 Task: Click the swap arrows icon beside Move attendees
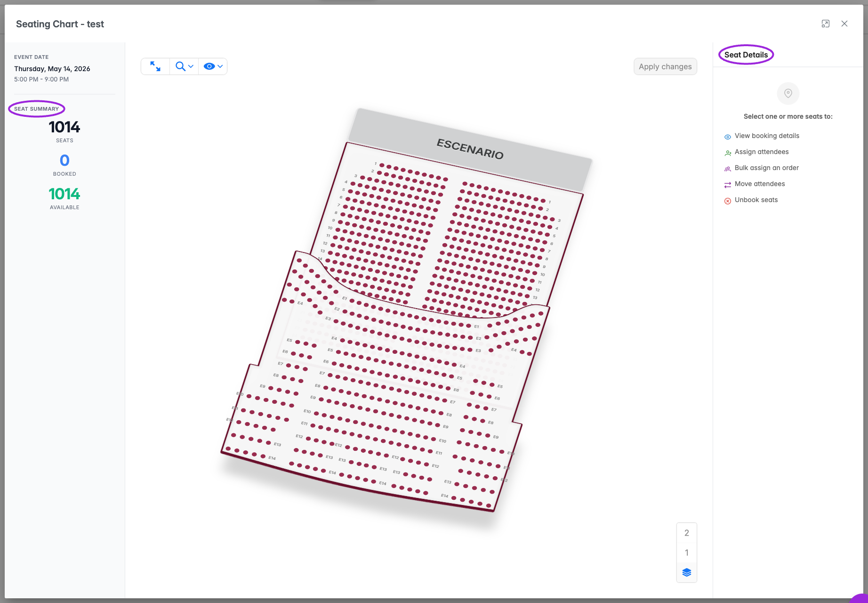(x=728, y=185)
